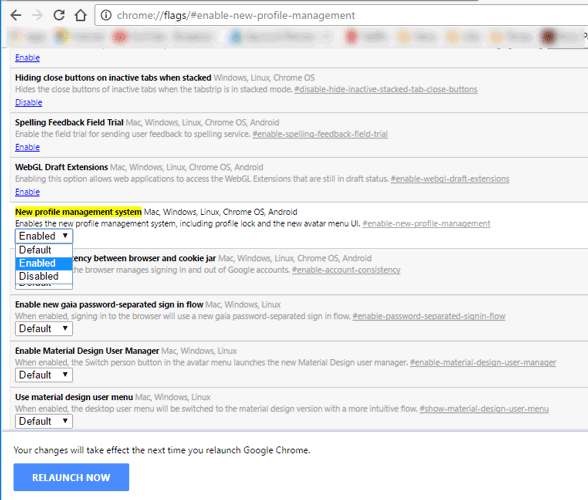Screen dimensions: 588x500
Task: Click RELAUNCH NOW button
Action: click(x=71, y=477)
